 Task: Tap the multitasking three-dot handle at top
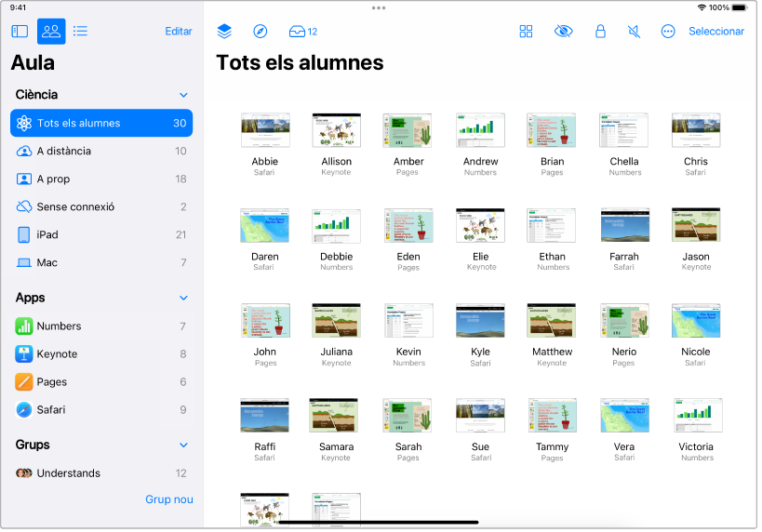pos(379,7)
